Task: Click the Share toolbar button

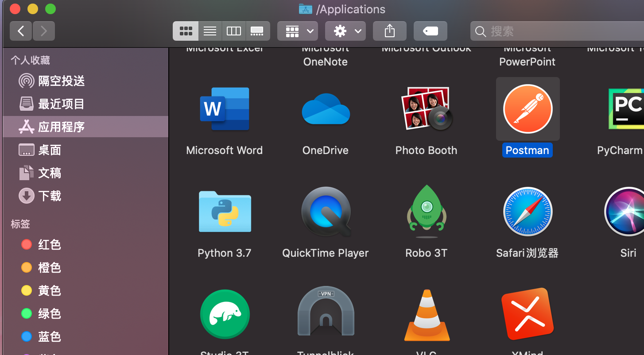Action: (389, 31)
